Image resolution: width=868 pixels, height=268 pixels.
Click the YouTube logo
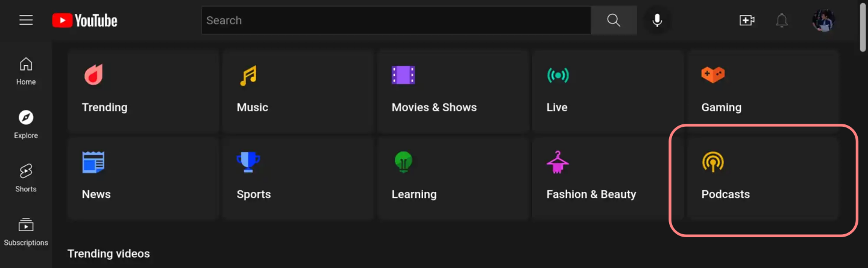click(84, 21)
